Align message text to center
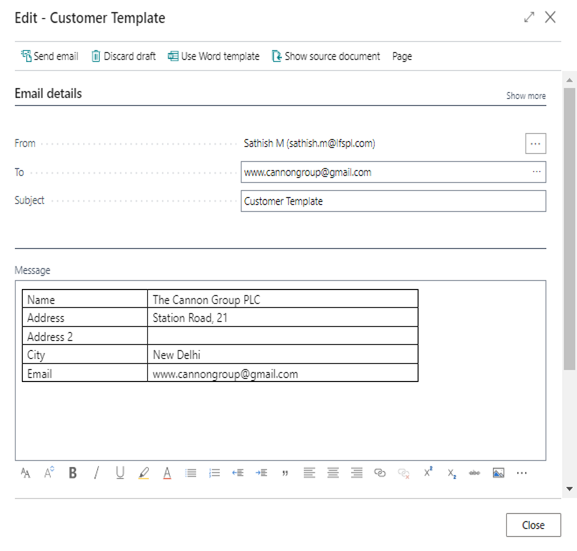 [x=333, y=473]
